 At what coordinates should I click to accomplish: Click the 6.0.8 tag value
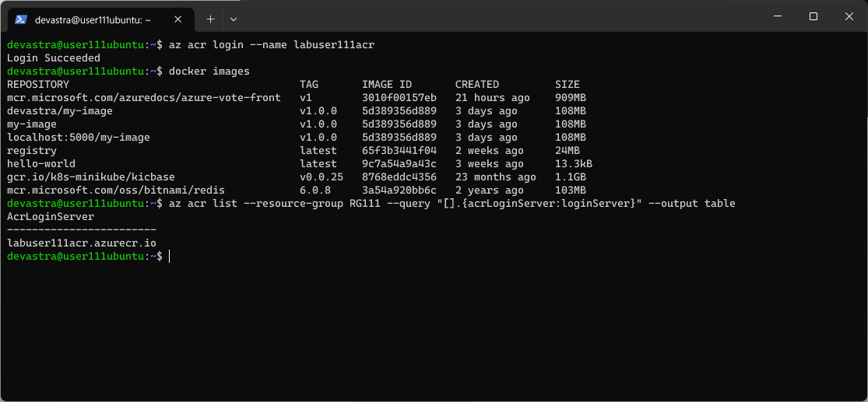315,191
